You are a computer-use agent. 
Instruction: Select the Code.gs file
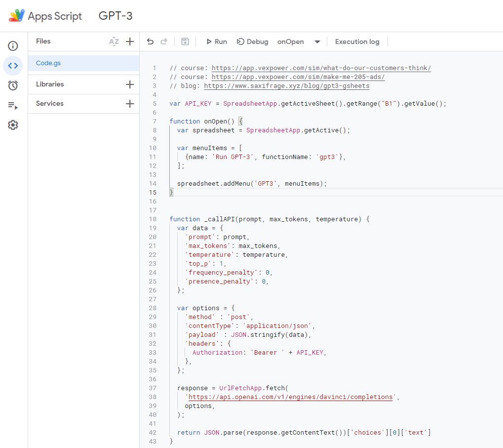tap(84, 63)
